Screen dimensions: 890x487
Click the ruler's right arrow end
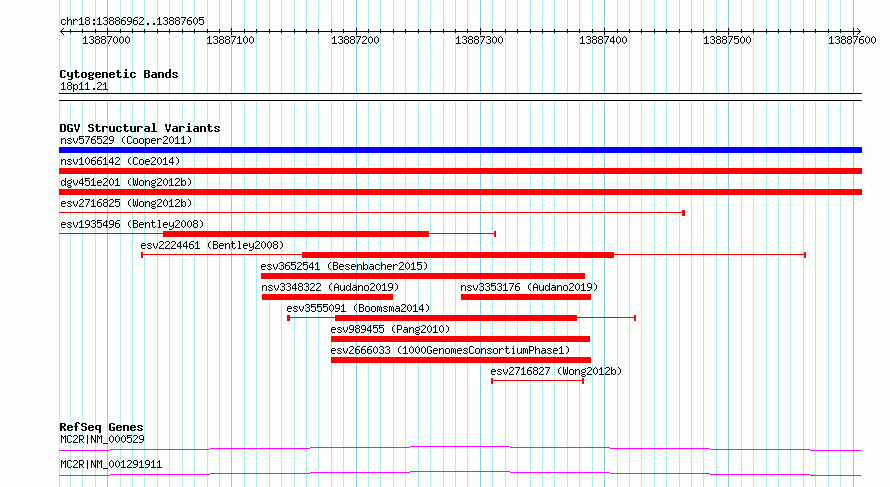click(858, 32)
